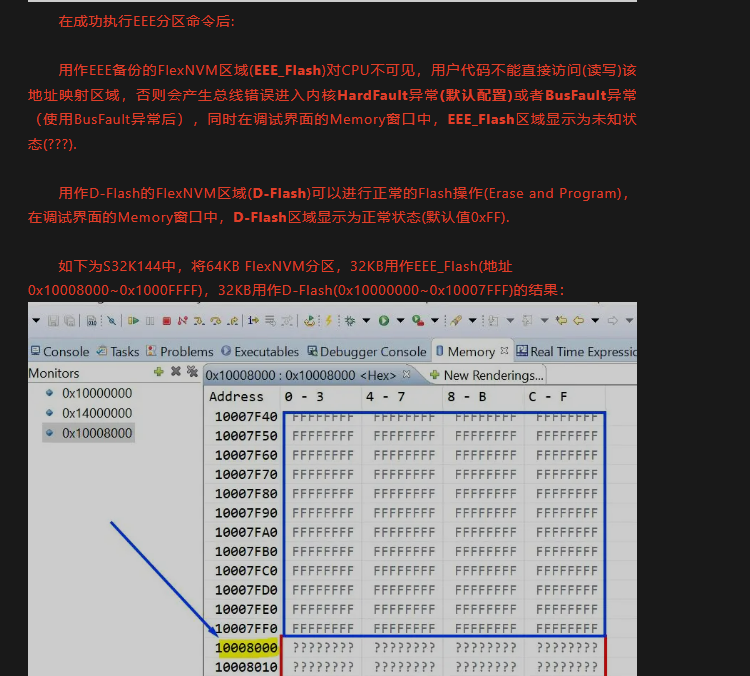Click address cell 10007F80

click(246, 494)
